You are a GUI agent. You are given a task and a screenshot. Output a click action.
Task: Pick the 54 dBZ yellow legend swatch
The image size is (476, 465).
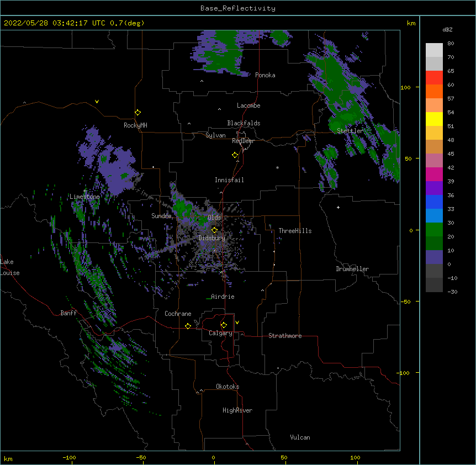(x=434, y=119)
